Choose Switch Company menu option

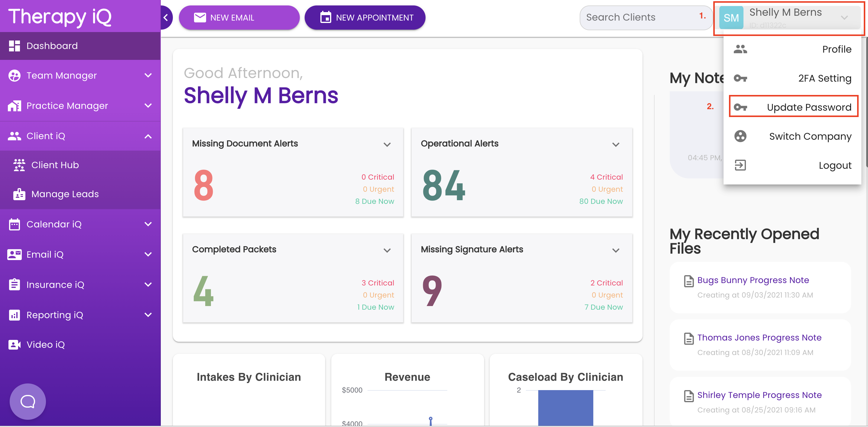pos(810,136)
